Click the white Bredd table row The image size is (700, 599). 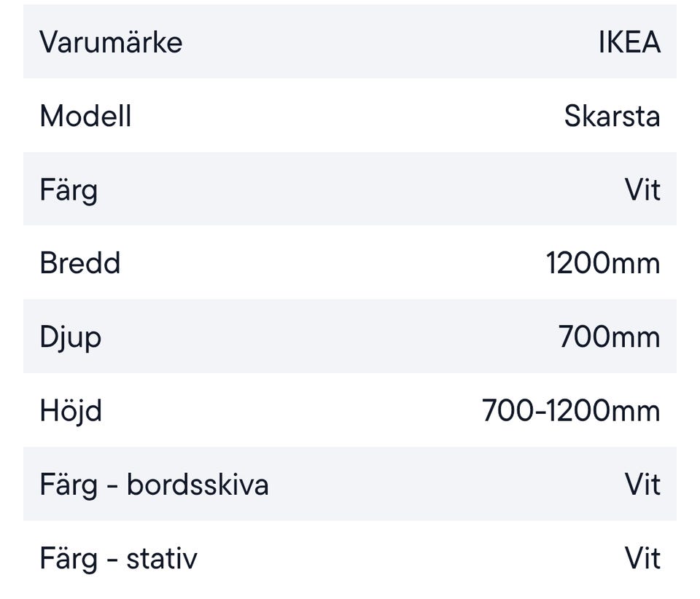[328, 263]
